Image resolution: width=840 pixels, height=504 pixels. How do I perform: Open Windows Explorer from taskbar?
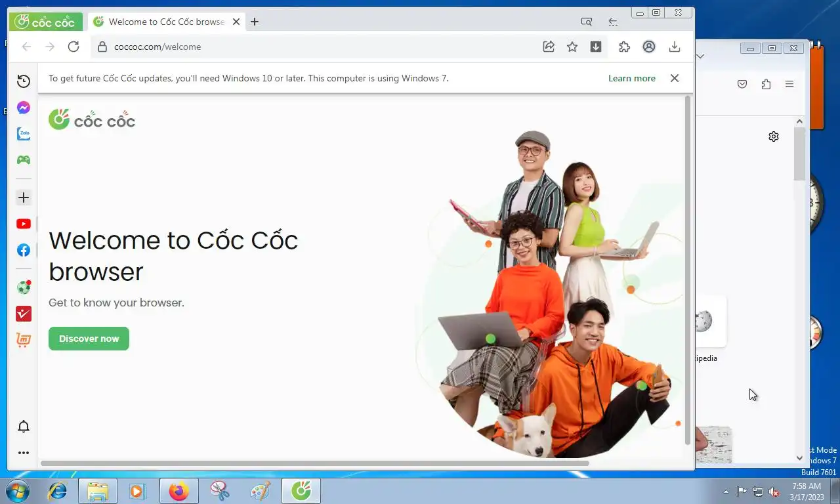tap(98, 491)
